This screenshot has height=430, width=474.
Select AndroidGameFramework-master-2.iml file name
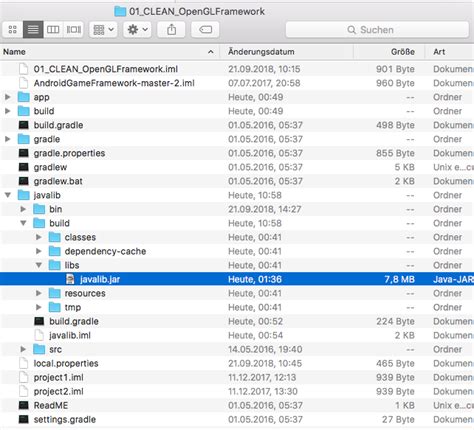point(114,83)
